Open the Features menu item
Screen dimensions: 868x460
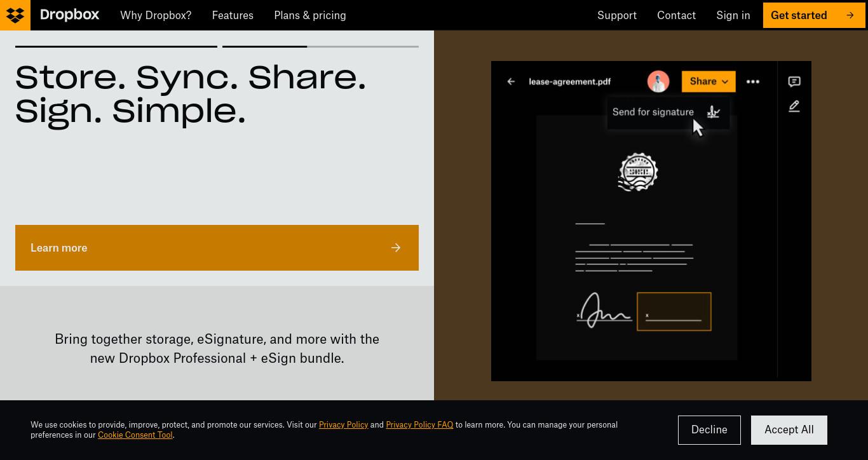[x=233, y=15]
